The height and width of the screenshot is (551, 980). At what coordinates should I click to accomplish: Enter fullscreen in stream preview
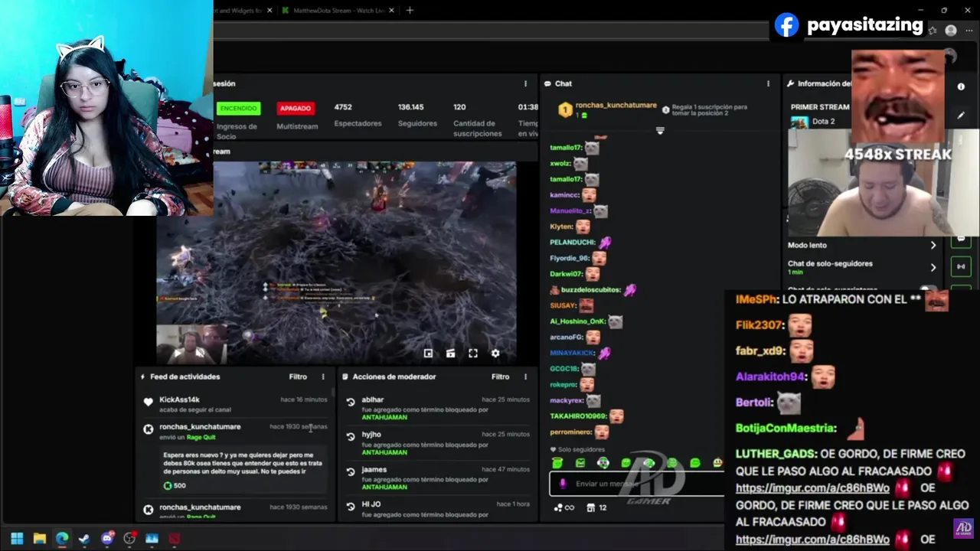(473, 354)
